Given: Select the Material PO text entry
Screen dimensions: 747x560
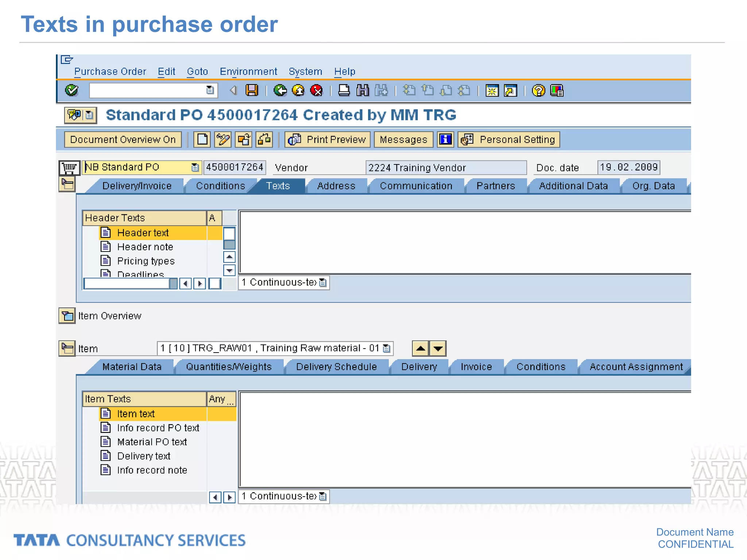Looking at the screenshot, I should (152, 442).
